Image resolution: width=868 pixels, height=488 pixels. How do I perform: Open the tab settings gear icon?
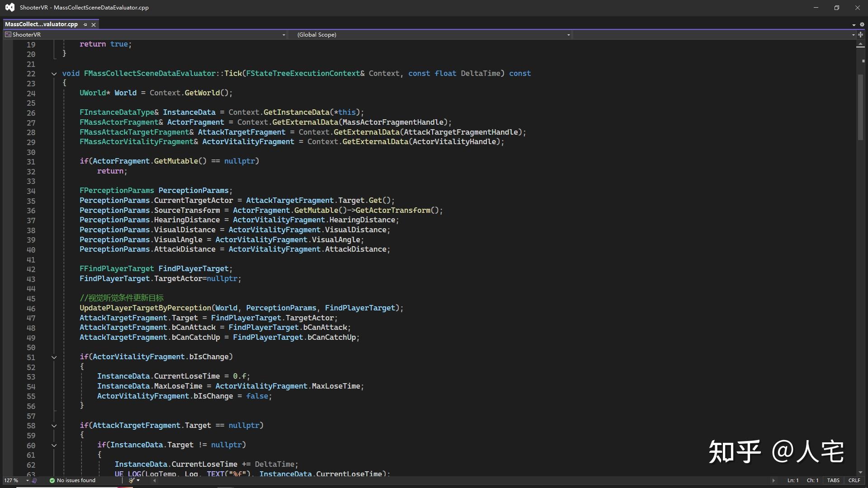(862, 24)
